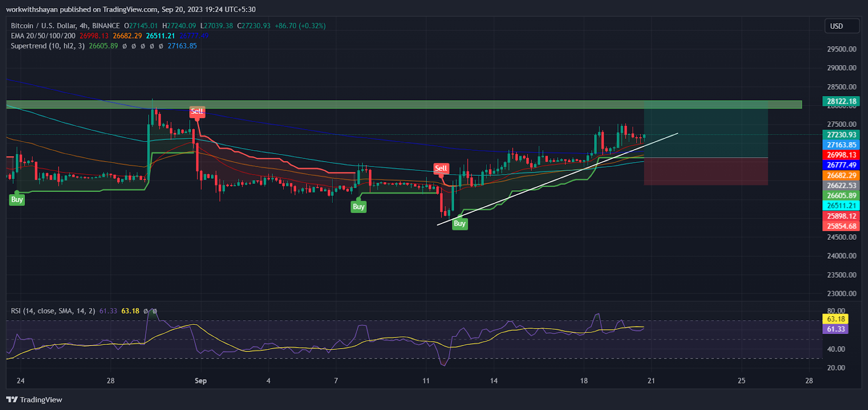This screenshot has width=868, height=410.
Task: Click the TradingView logo at the bottom
Action: coord(34,400)
